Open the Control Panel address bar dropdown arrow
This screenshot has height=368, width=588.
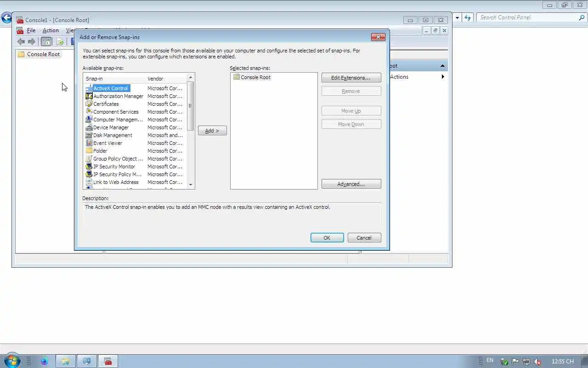(x=457, y=17)
